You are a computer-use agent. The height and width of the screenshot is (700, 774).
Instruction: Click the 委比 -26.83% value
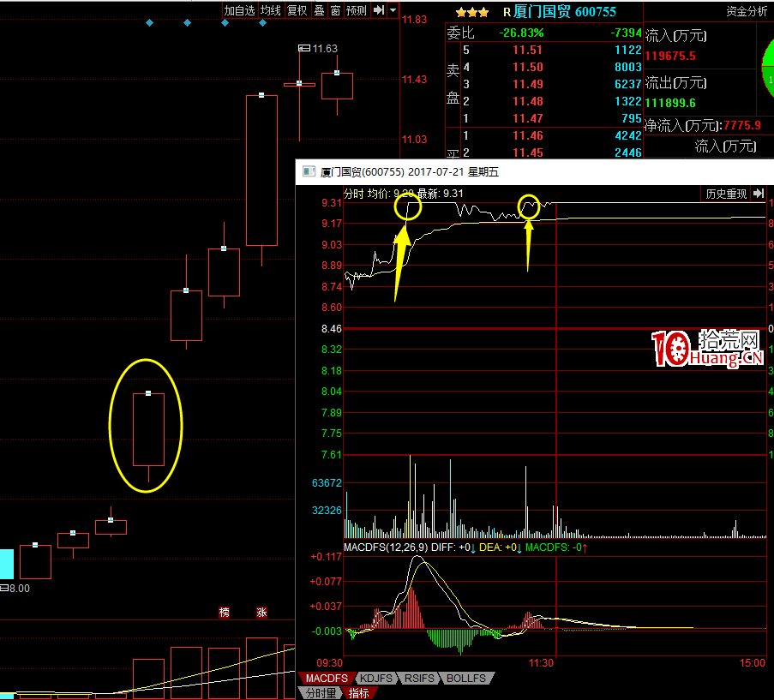(521, 33)
